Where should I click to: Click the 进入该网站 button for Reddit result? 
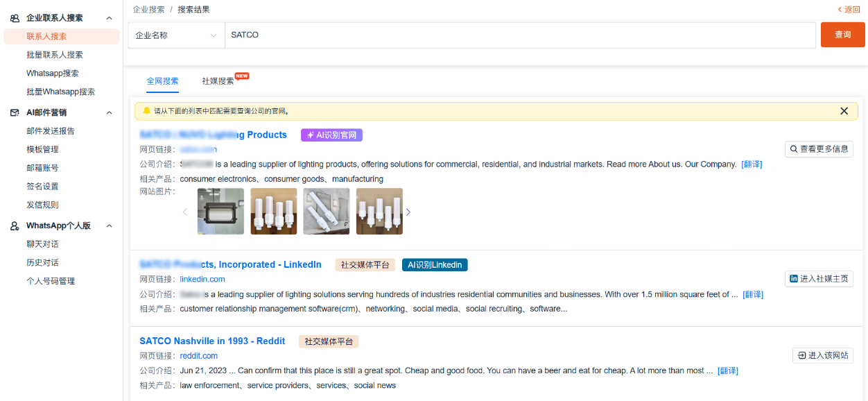[x=823, y=355]
